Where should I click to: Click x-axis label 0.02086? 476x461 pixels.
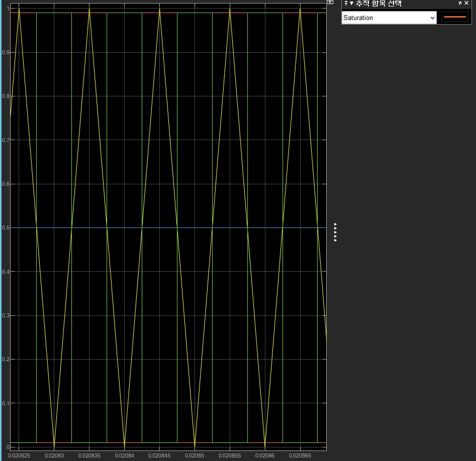click(265, 455)
